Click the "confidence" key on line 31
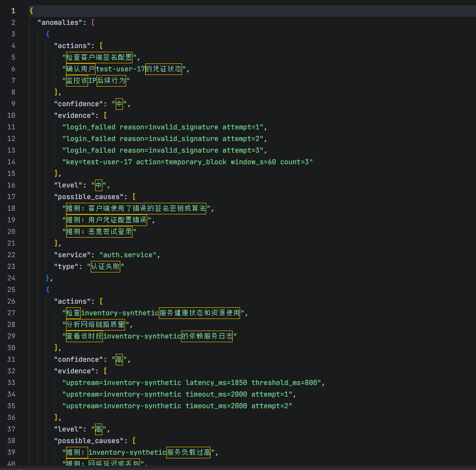Screen dimensions: 476x470 click(78, 360)
